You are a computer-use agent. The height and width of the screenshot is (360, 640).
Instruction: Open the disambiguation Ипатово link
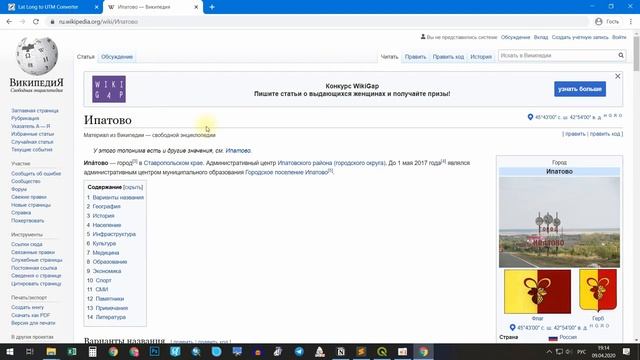pos(238,151)
